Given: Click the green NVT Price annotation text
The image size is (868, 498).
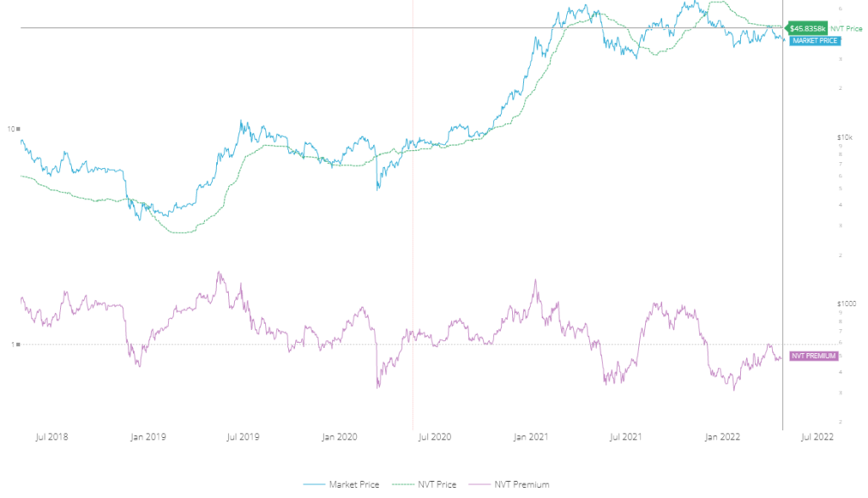Looking at the screenshot, I should 847,29.
